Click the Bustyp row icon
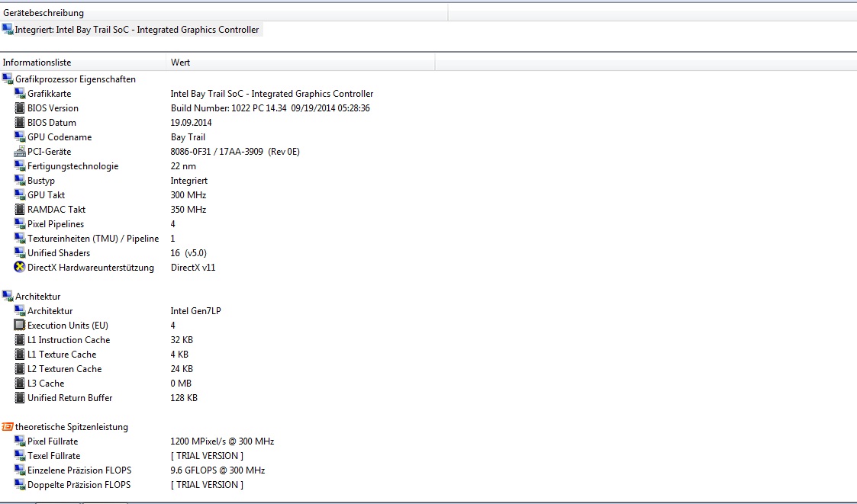This screenshot has width=857, height=504. tap(20, 180)
